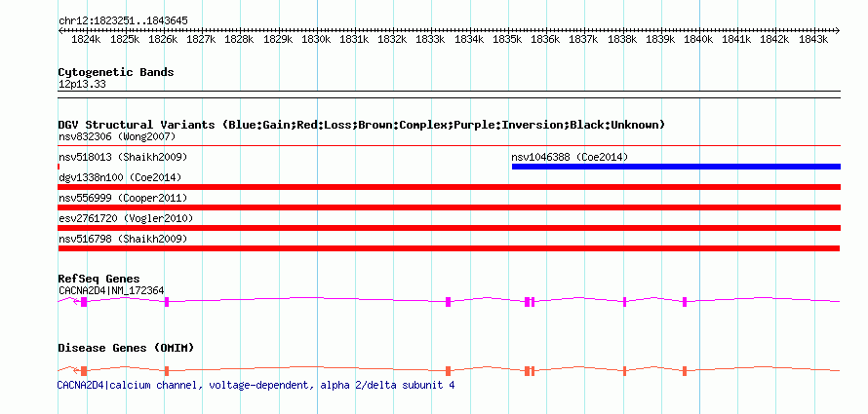This screenshot has width=868, height=414.
Task: Open variant nsv832306 (Wong2007) label
Action: 117,136
